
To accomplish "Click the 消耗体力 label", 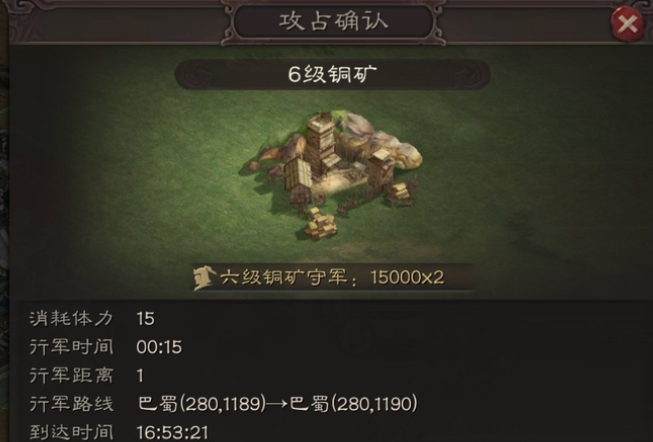I will point(71,319).
